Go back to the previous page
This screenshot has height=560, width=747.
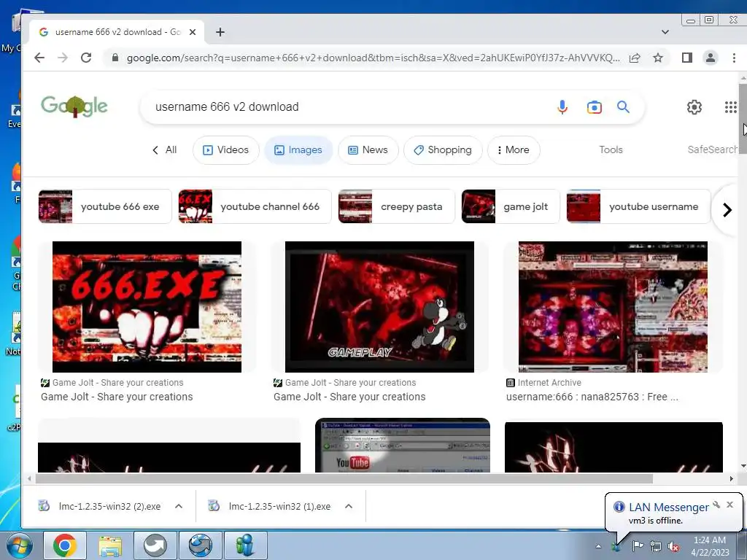[39, 58]
